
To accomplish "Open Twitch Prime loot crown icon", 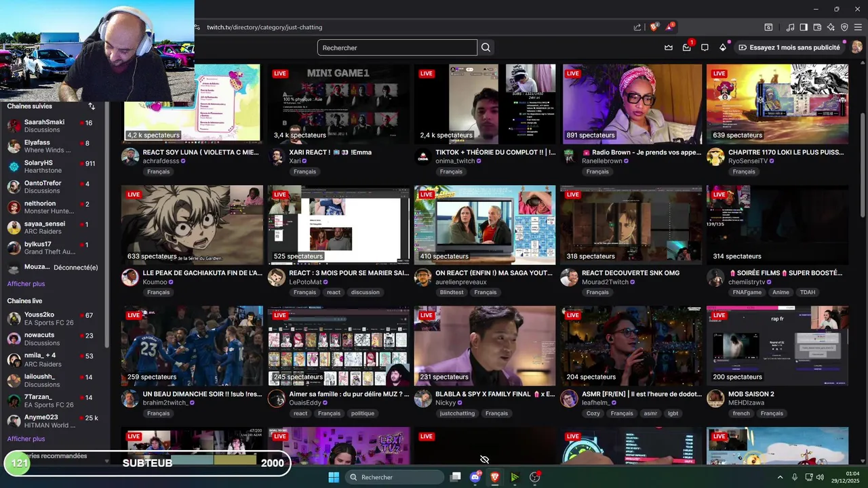I will [x=669, y=47].
